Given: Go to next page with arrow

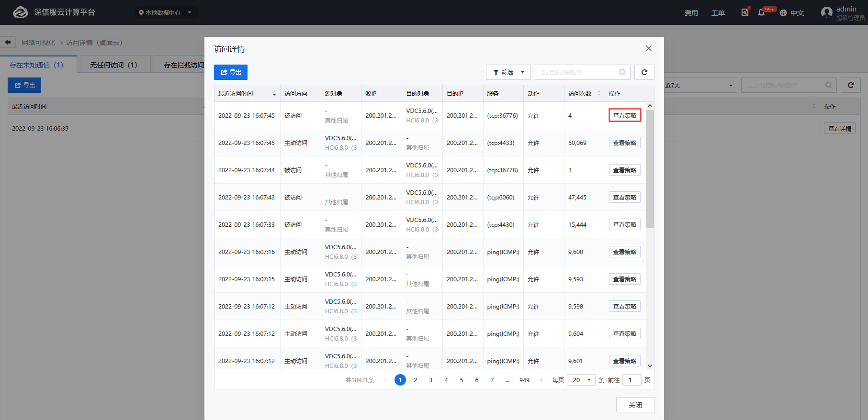Looking at the screenshot, I should click(541, 380).
